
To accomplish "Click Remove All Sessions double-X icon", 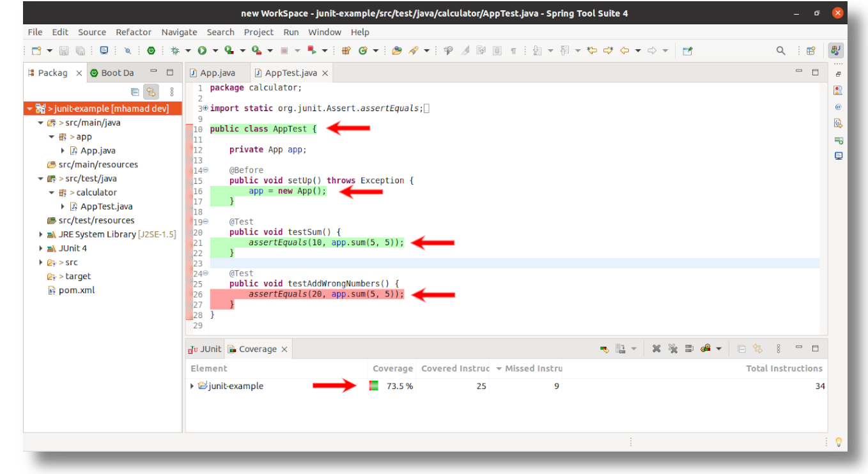I will tap(673, 349).
